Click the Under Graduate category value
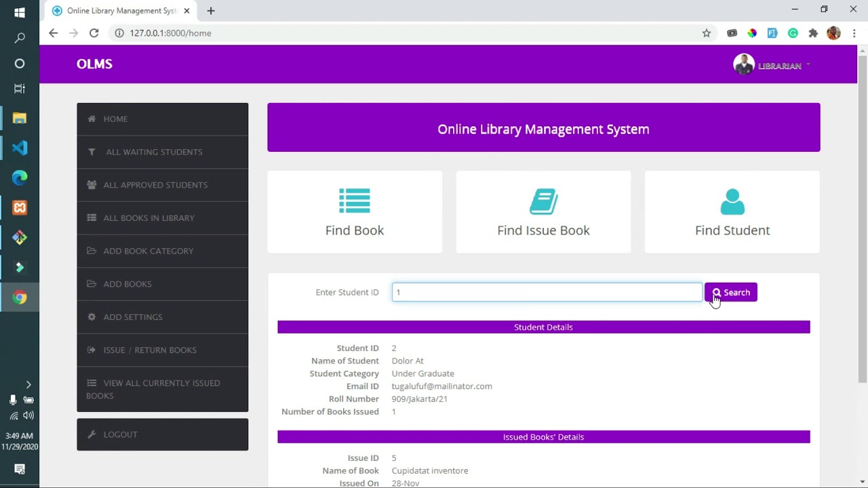This screenshot has height=488, width=868. [422, 373]
